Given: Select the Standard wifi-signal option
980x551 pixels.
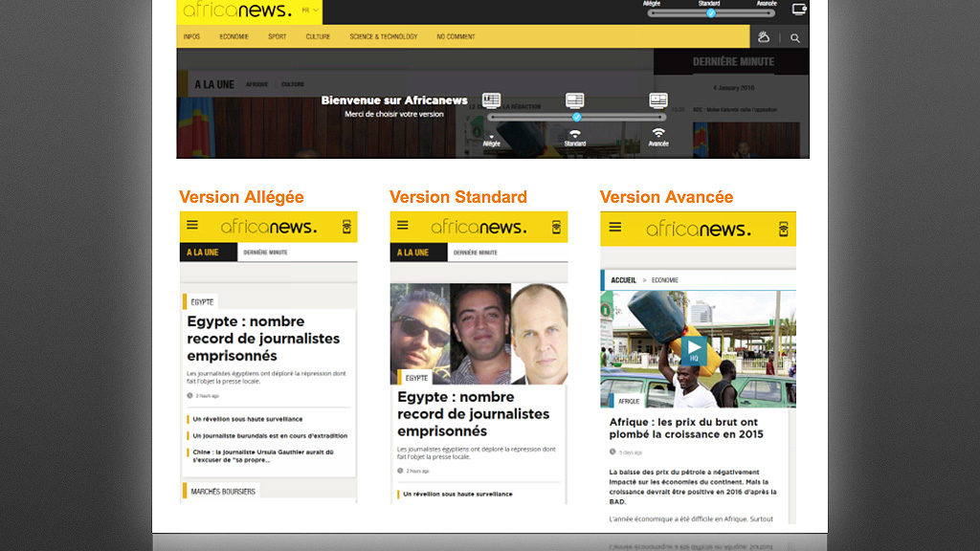Looking at the screenshot, I should click(x=574, y=133).
